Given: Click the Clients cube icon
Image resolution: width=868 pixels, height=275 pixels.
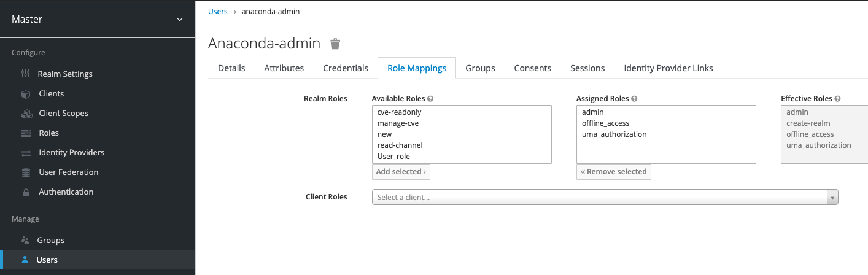Looking at the screenshot, I should (x=26, y=94).
